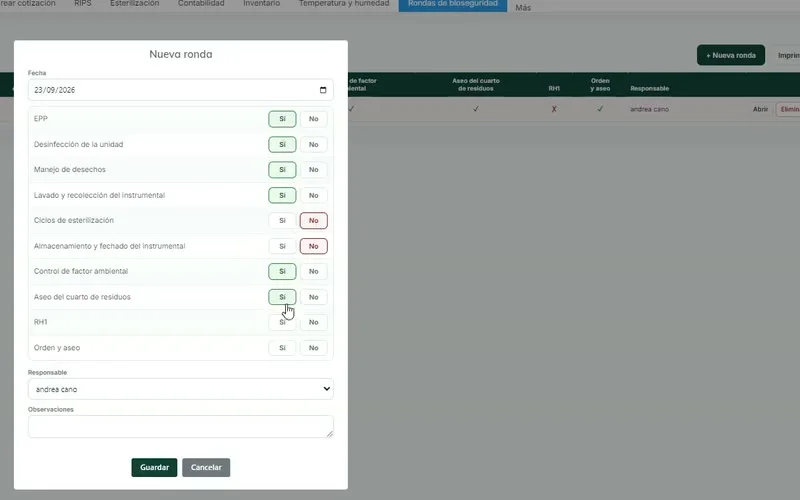
Task: Select Si for EPP
Action: pos(282,119)
